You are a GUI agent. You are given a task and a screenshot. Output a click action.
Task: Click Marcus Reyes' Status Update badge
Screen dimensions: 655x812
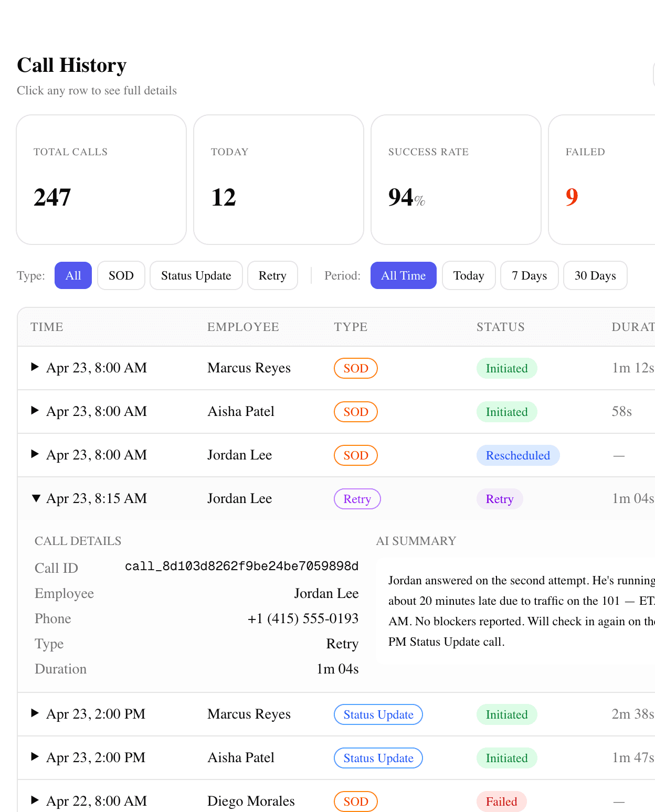[378, 714]
